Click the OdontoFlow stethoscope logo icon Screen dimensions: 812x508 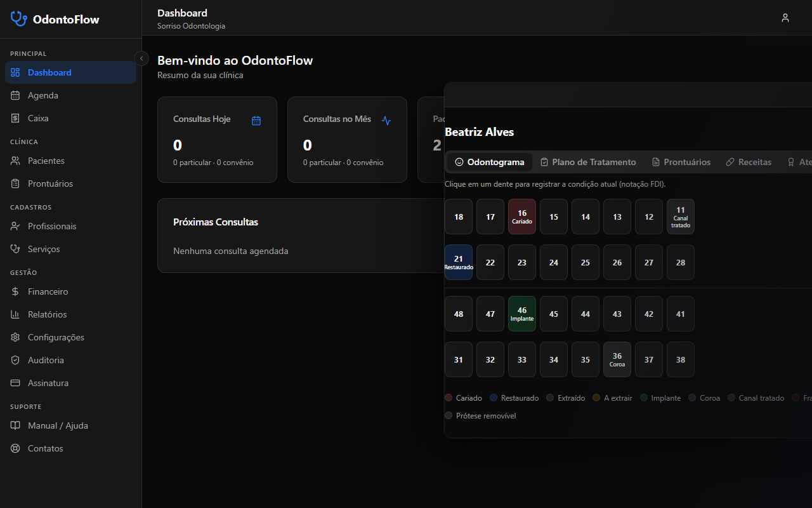[18, 19]
